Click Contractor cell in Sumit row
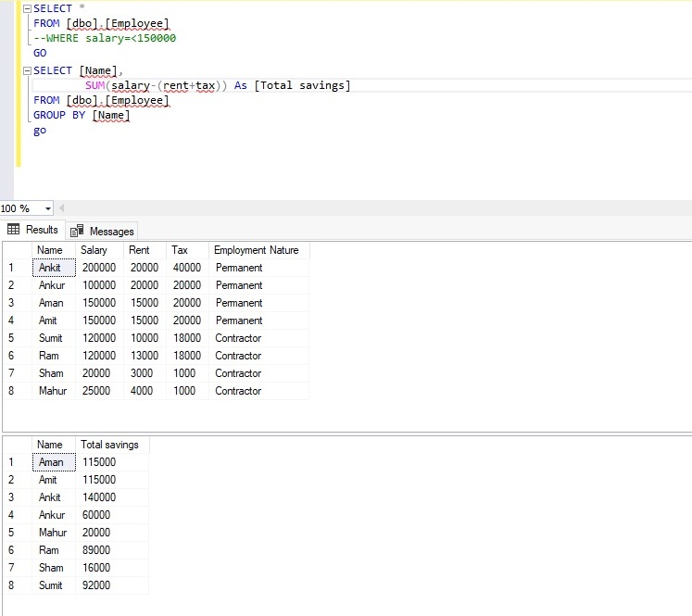Screen dimensions: 692x616 coord(259,338)
